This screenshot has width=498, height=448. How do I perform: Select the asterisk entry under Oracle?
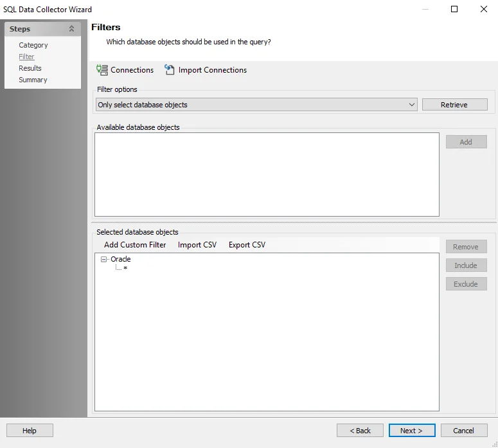pyautogui.click(x=125, y=268)
